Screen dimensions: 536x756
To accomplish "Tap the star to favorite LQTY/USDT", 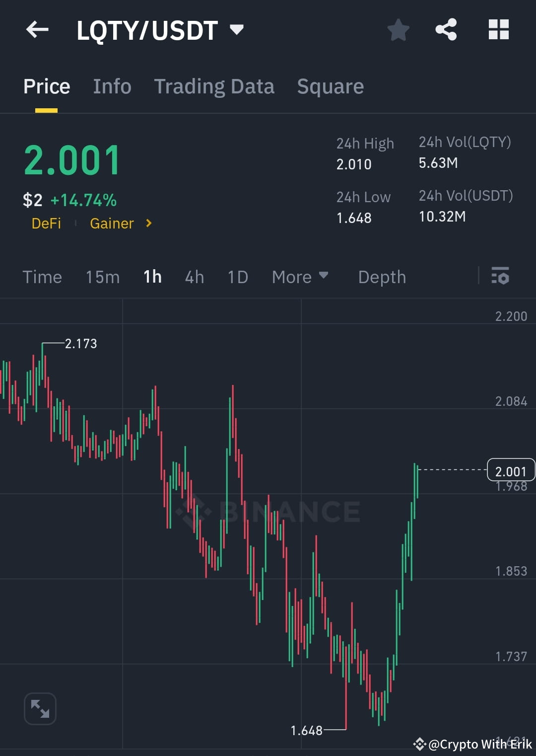I will pos(398,30).
